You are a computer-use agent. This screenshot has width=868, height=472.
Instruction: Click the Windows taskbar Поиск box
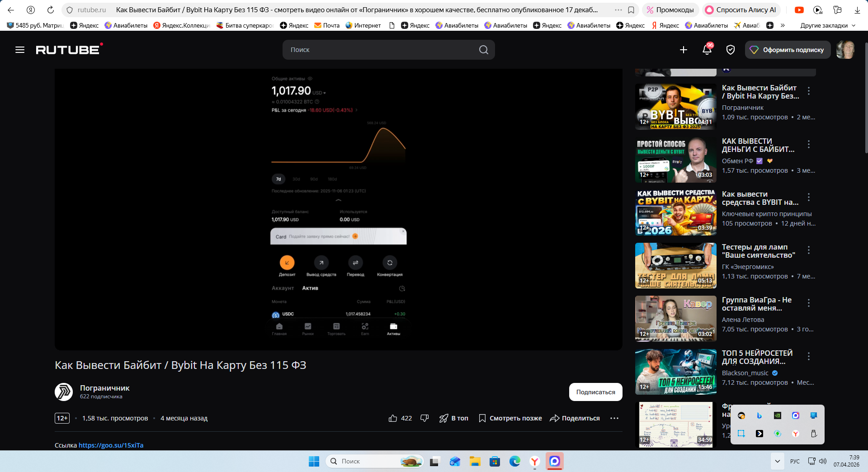[374, 461]
